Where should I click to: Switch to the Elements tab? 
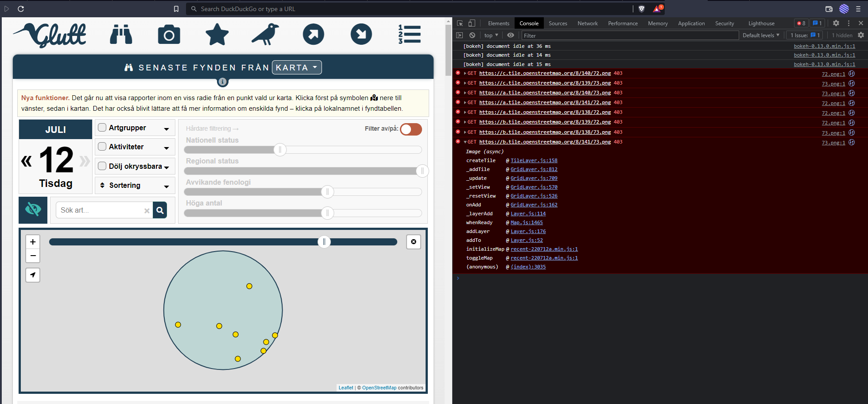(499, 23)
